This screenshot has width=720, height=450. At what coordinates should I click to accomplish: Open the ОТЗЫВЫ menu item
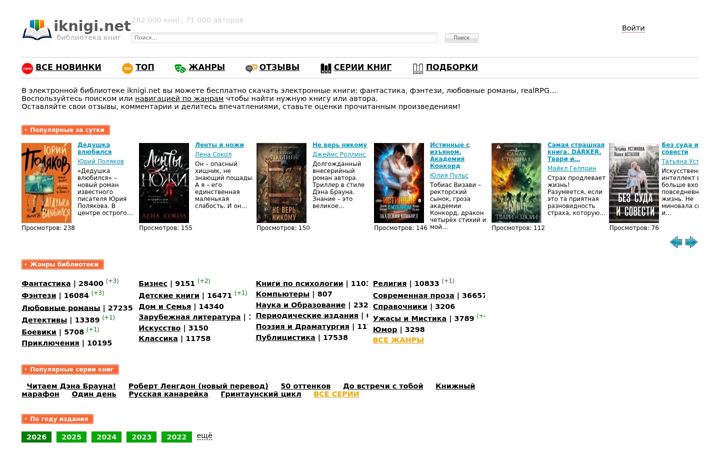coord(279,67)
